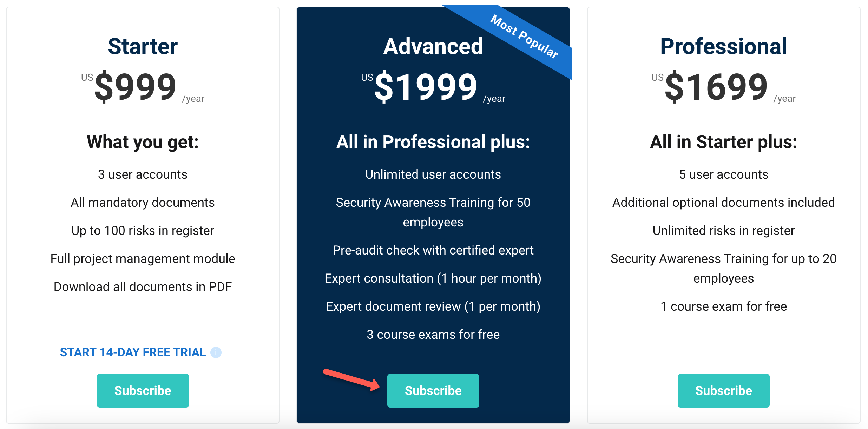The width and height of the screenshot is (868, 429).
Task: Click 'Unlimited risks in register' feature
Action: coord(723,230)
